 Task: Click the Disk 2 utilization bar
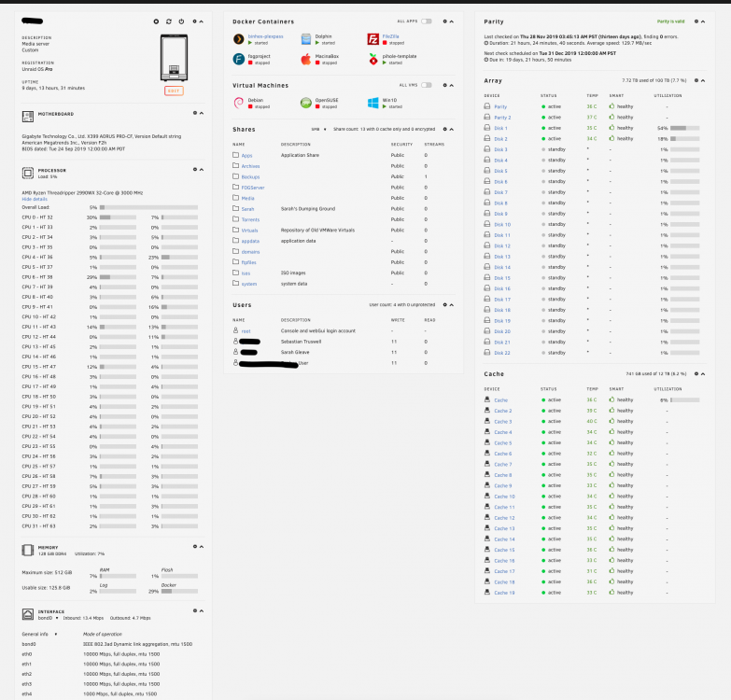pos(685,138)
